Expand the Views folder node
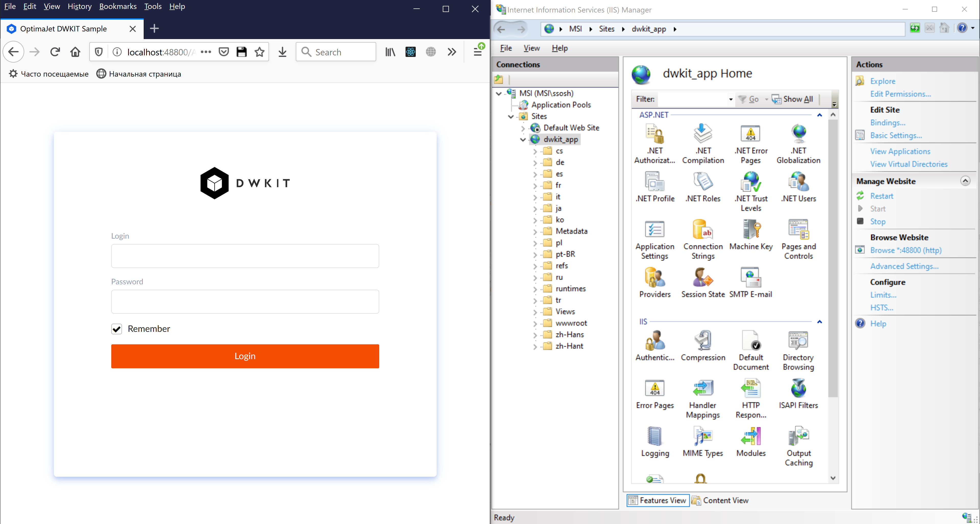 [x=535, y=312]
